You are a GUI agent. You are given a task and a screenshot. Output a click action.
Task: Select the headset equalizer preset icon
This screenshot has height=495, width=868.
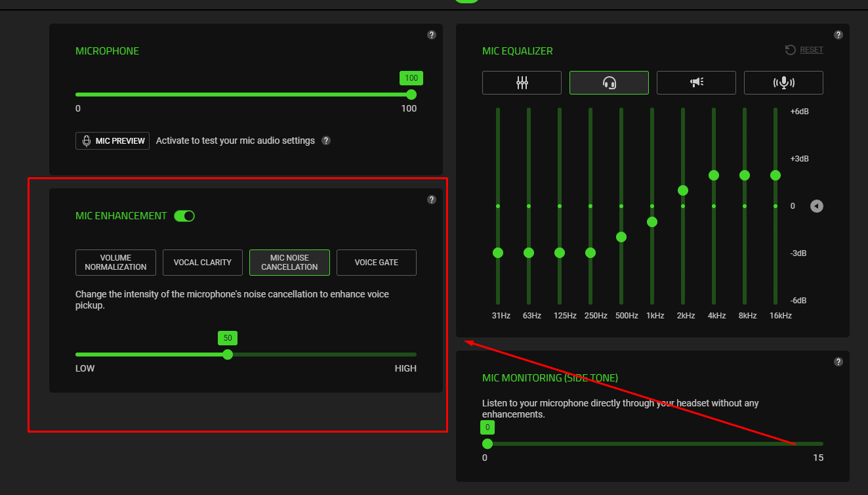[609, 83]
